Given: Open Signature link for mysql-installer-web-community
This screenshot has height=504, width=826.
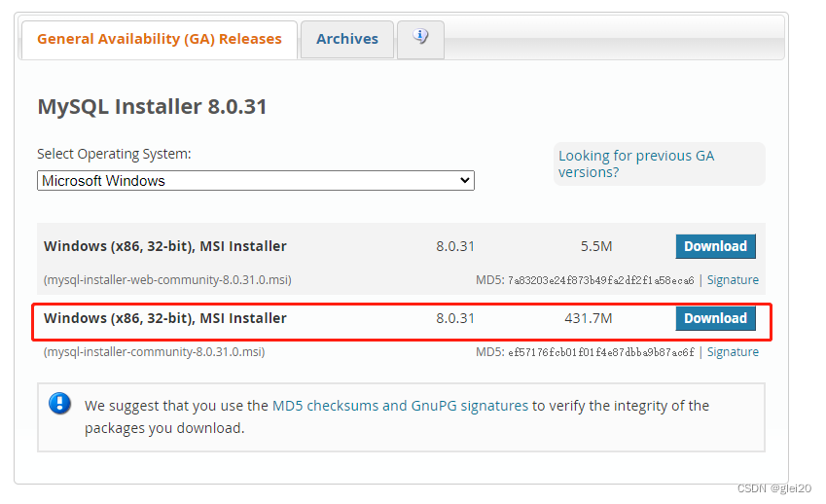Looking at the screenshot, I should point(733,279).
